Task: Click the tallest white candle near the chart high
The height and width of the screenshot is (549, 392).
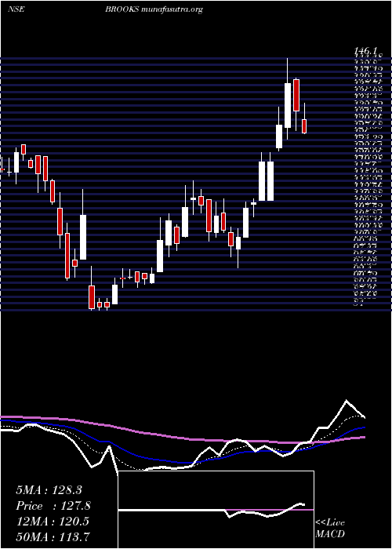Action: 288,105
